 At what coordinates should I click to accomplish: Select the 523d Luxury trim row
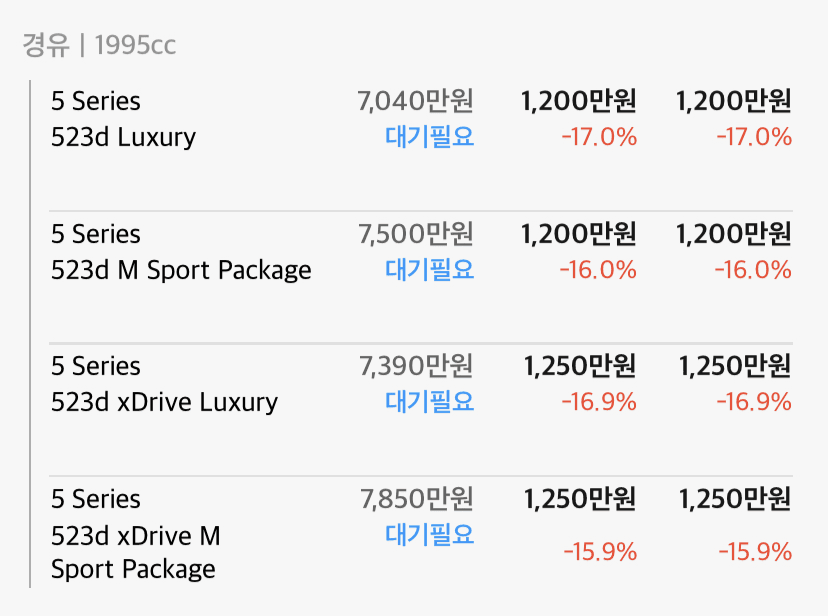pos(122,137)
